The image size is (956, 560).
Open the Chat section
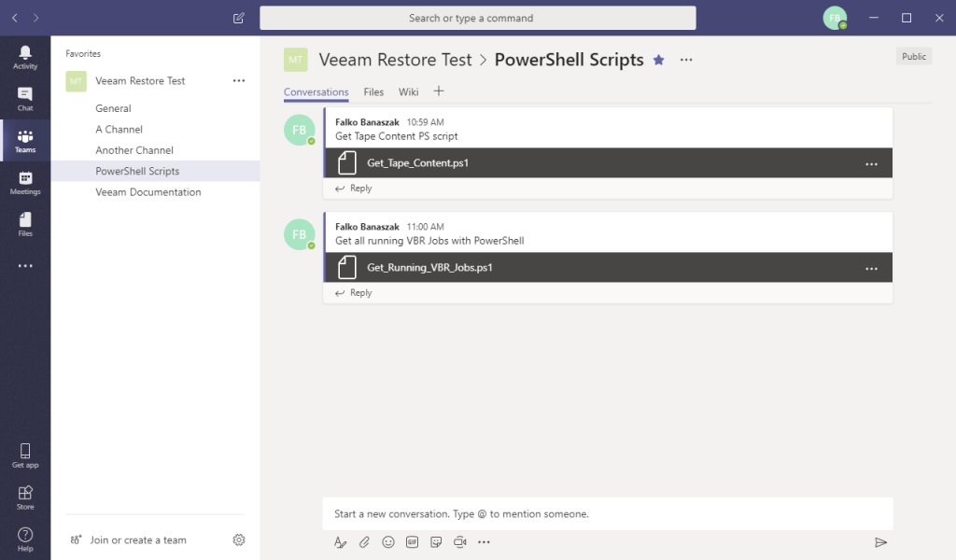(25, 99)
